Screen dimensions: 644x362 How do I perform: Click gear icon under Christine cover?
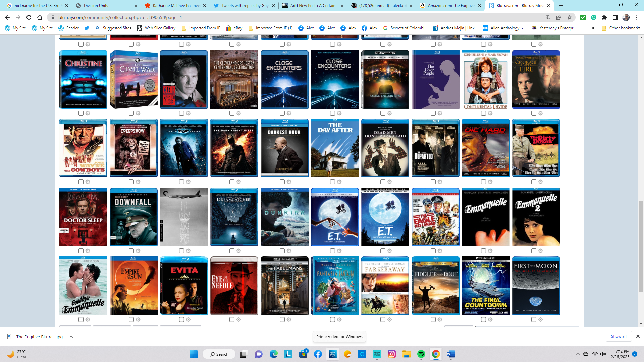tap(88, 113)
